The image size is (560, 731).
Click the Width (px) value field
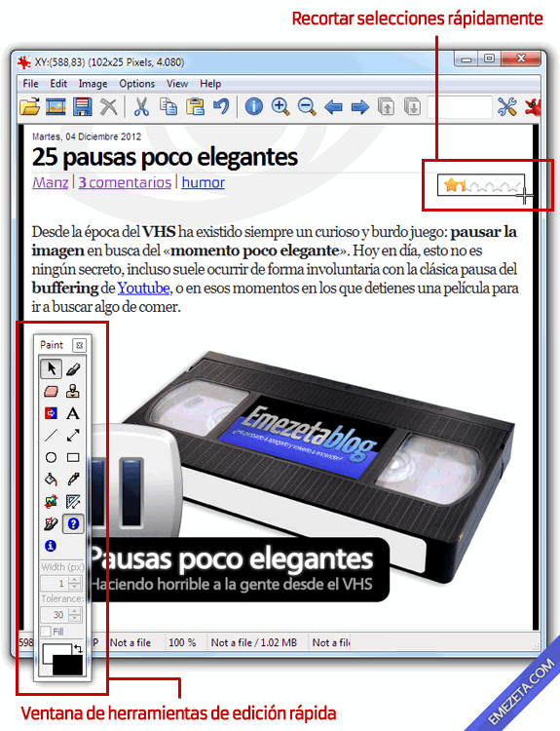click(x=55, y=583)
